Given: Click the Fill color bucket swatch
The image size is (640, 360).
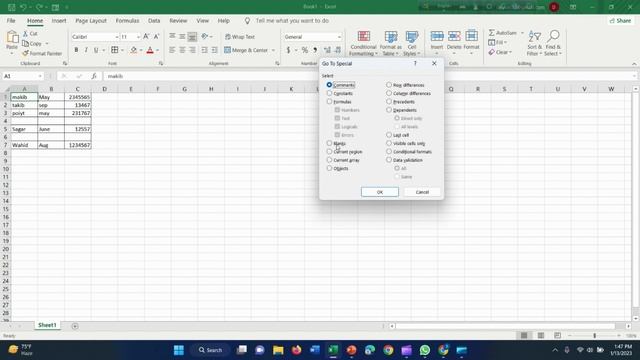Looking at the screenshot, I should (x=133, y=50).
